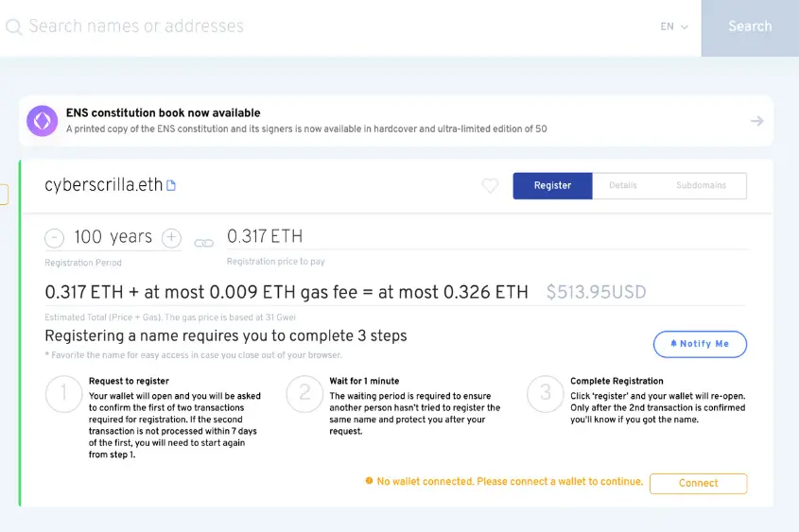
Task: Click the 'Estimated Total (Price + Gas)' note
Action: pyautogui.click(x=170, y=317)
